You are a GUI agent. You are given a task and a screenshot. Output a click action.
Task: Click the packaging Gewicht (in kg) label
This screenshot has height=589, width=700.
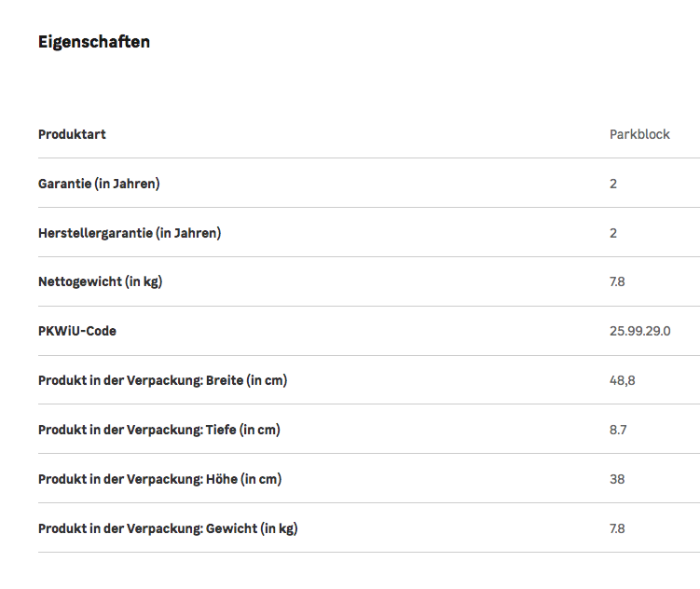point(168,528)
